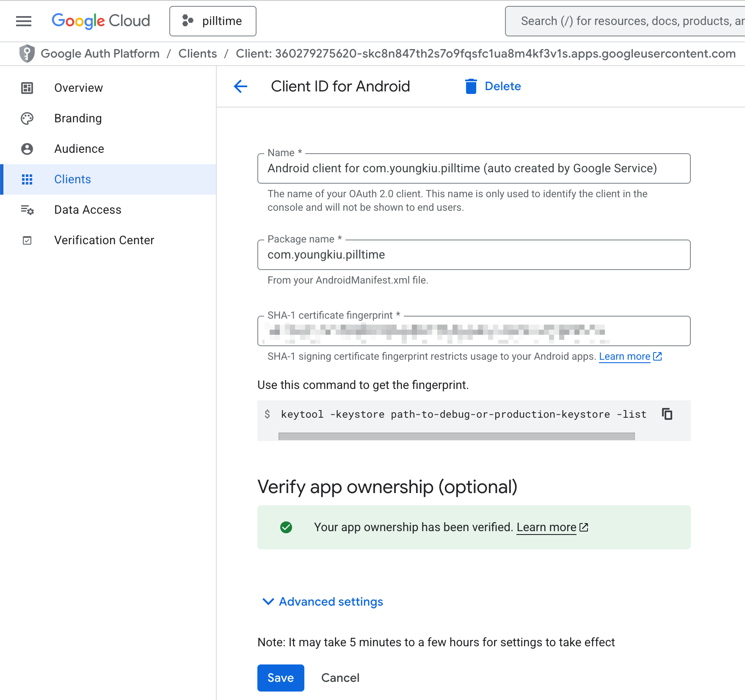Open the main navigation hamburger menu
745x700 pixels.
24,21
